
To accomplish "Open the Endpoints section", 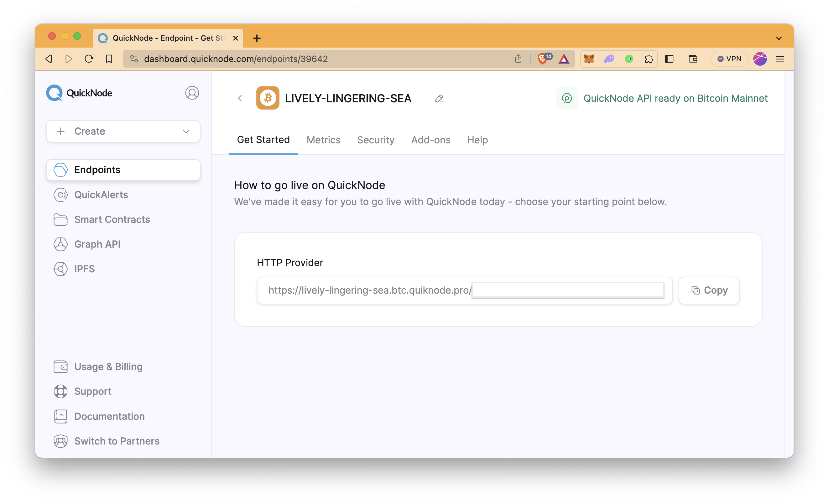I will click(x=123, y=170).
